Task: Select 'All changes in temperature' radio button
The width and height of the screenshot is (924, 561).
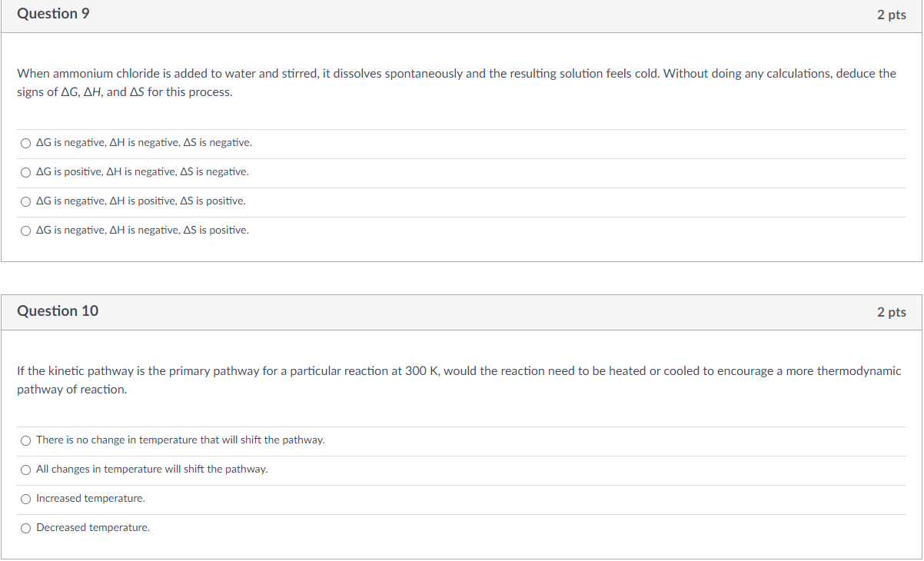Action: click(x=26, y=470)
